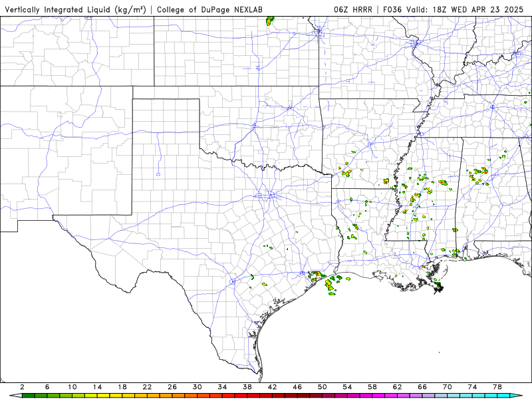532x399 pixels.
Task: Click the 'College of DuPage NEXLAB' label
Action: pos(209,9)
